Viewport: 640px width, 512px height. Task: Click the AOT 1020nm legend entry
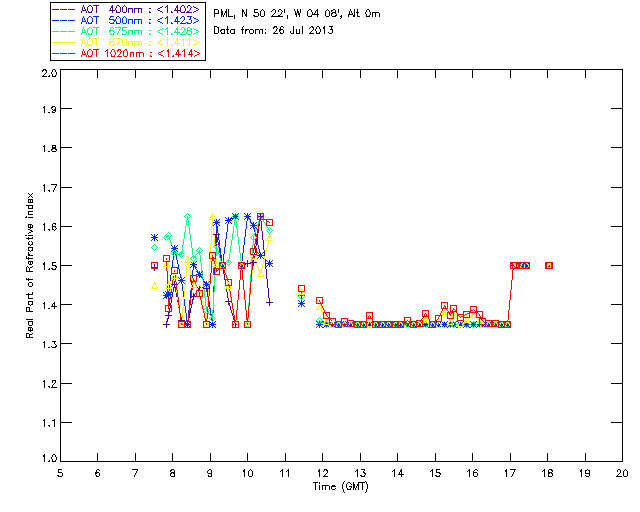coord(128,53)
